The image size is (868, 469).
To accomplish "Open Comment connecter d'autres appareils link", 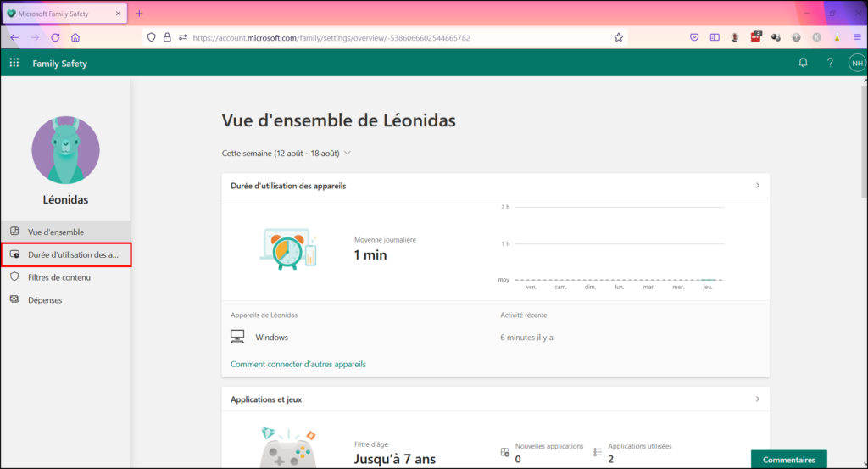I will (298, 364).
